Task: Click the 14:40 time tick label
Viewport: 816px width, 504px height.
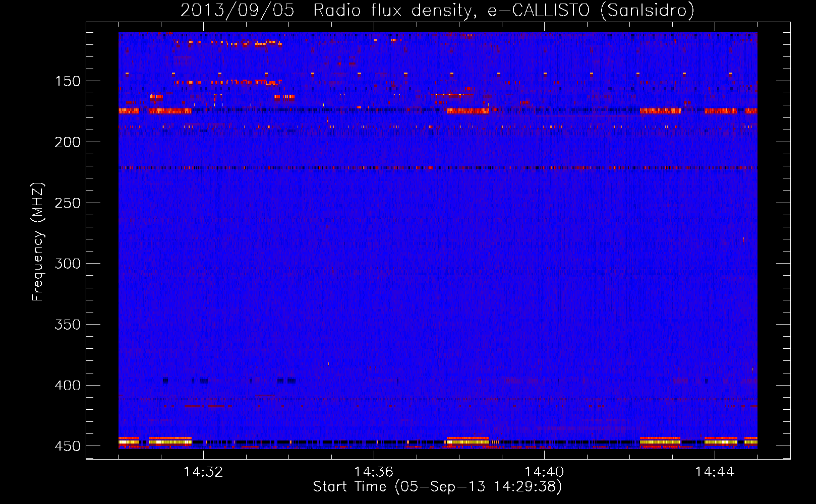Action: coord(544,472)
